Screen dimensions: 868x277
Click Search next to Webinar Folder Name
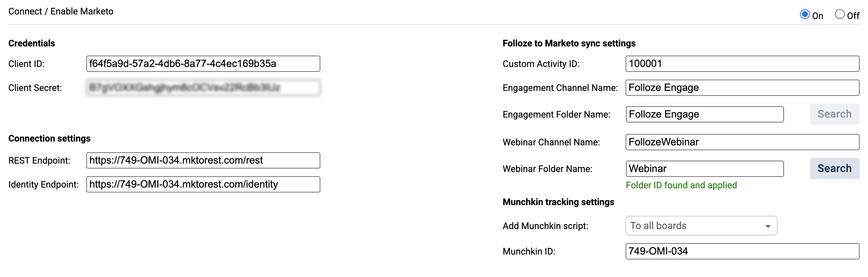(834, 169)
